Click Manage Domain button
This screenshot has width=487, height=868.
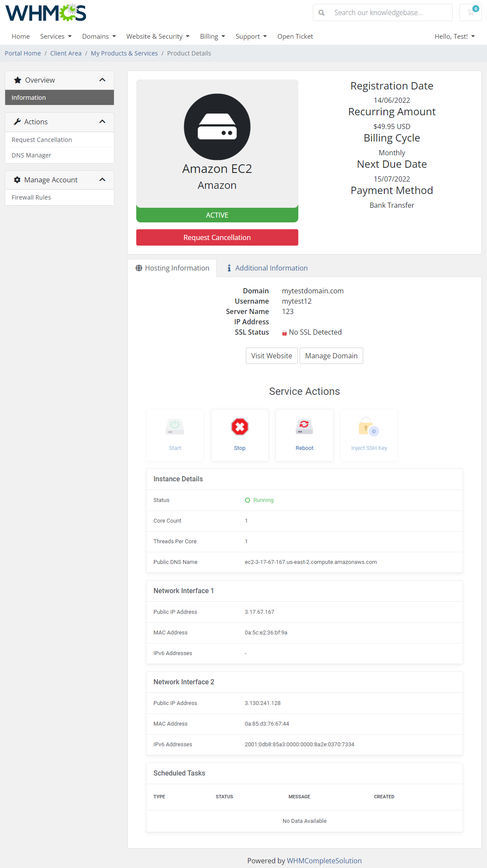point(331,356)
